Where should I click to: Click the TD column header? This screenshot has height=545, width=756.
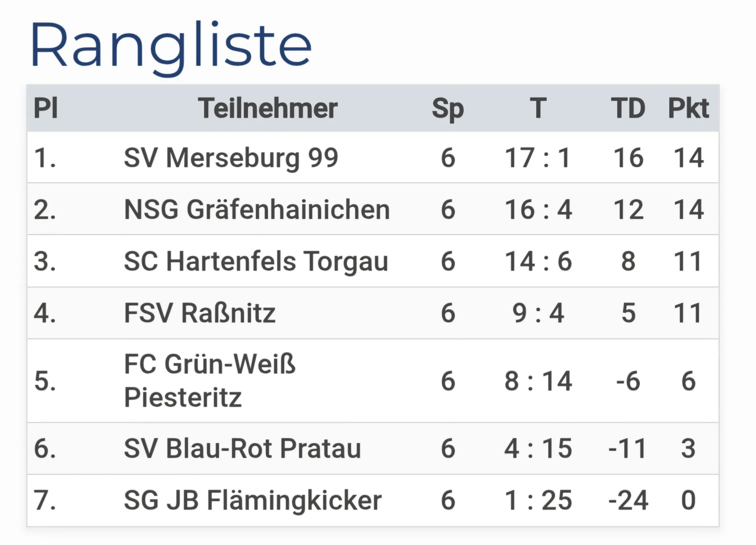[628, 108]
